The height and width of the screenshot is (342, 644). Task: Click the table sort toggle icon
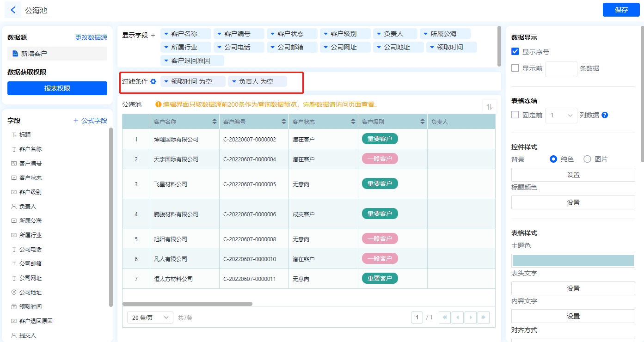[489, 107]
